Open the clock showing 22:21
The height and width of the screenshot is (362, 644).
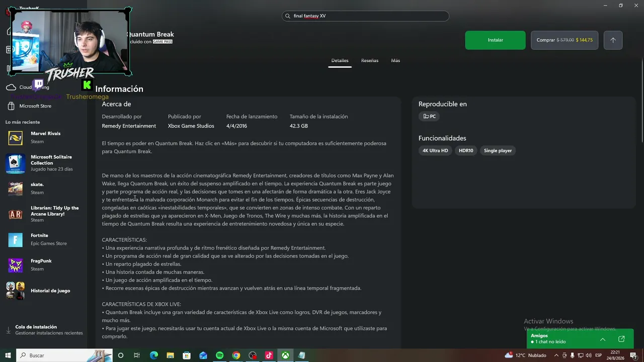pyautogui.click(x=615, y=355)
